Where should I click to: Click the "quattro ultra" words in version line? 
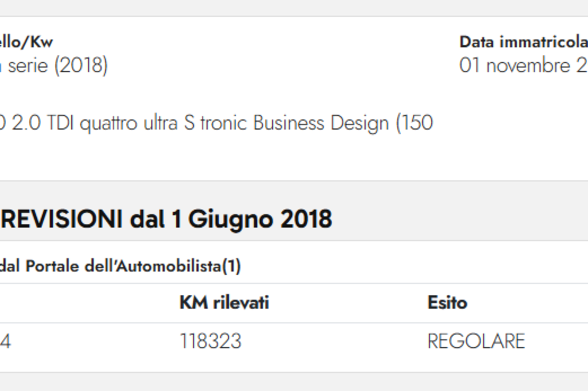[129, 123]
